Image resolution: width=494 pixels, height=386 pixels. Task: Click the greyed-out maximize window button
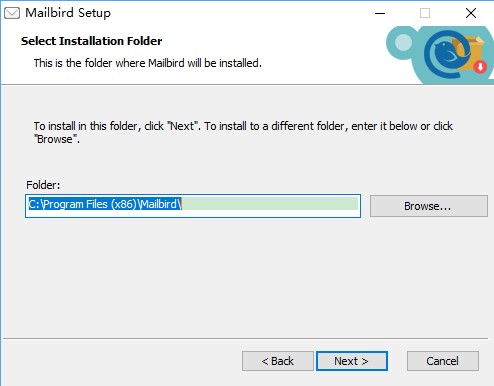tap(425, 13)
